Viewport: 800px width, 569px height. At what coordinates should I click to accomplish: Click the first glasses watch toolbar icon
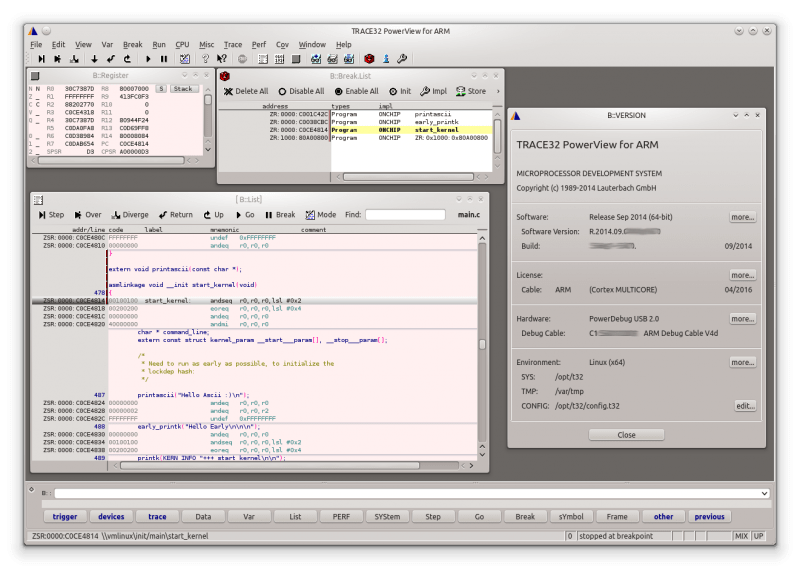(x=316, y=59)
